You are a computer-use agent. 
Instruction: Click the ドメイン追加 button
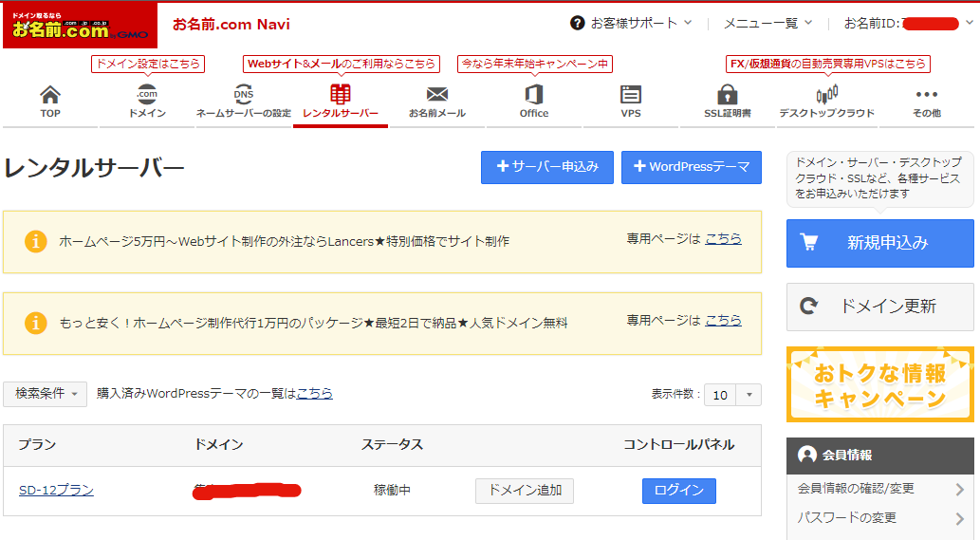pos(524,491)
